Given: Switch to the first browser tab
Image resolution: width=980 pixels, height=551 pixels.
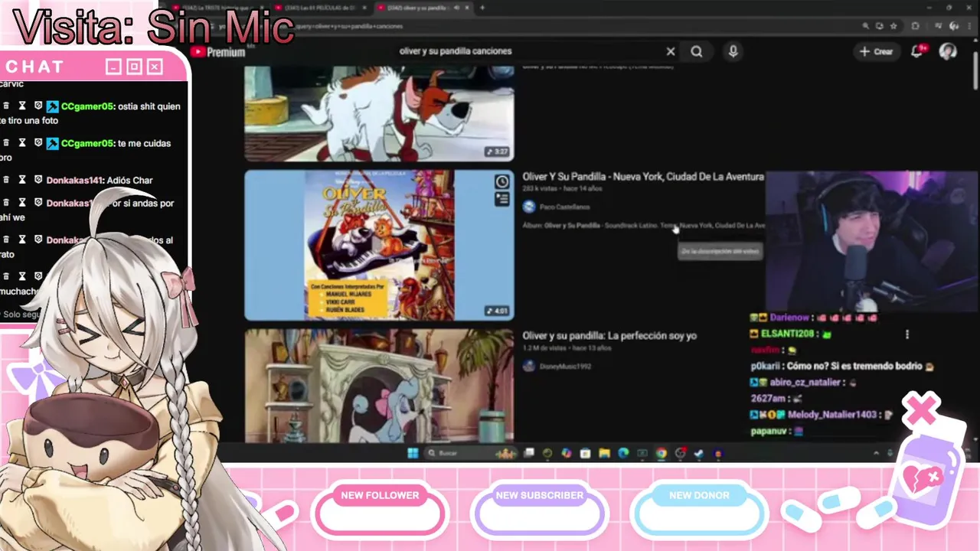Looking at the screenshot, I should (217, 8).
